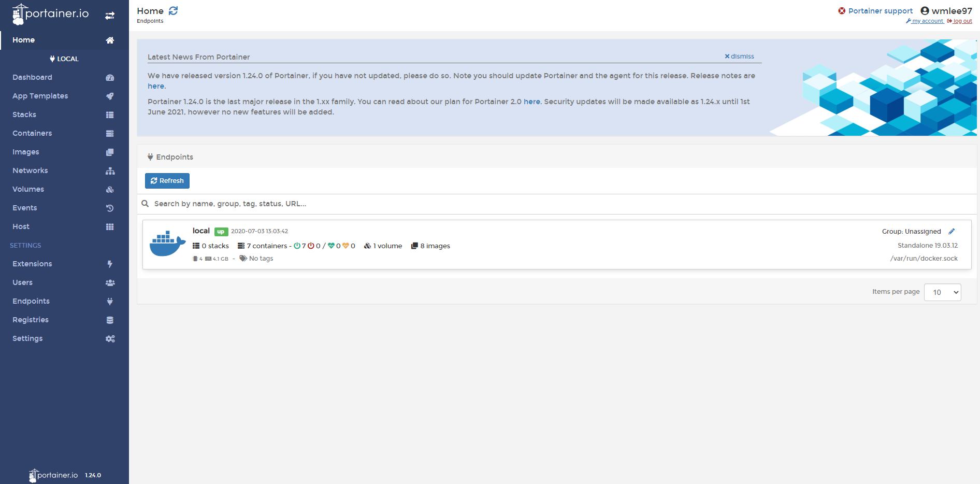980x484 pixels.
Task: Click the search magnifier icon
Action: click(145, 204)
